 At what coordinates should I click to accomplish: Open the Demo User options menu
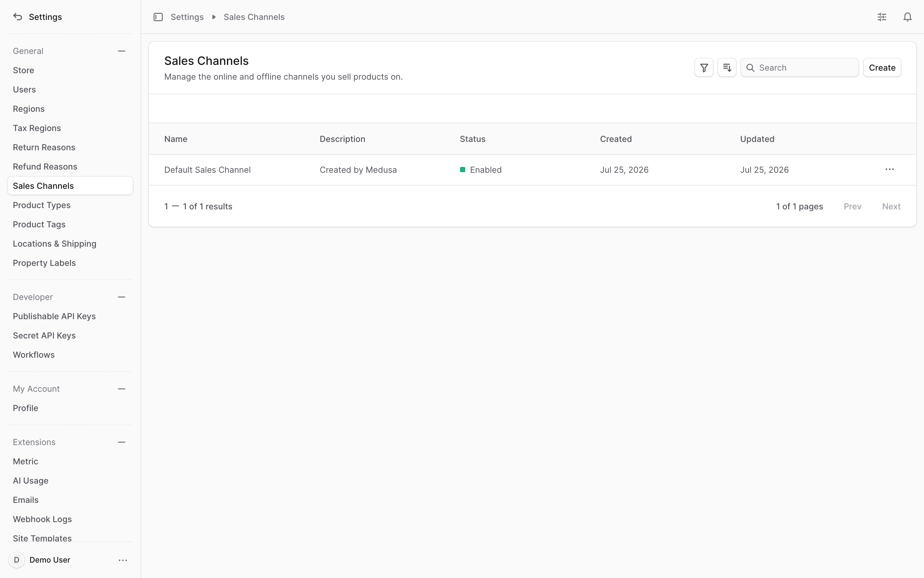tap(123, 560)
